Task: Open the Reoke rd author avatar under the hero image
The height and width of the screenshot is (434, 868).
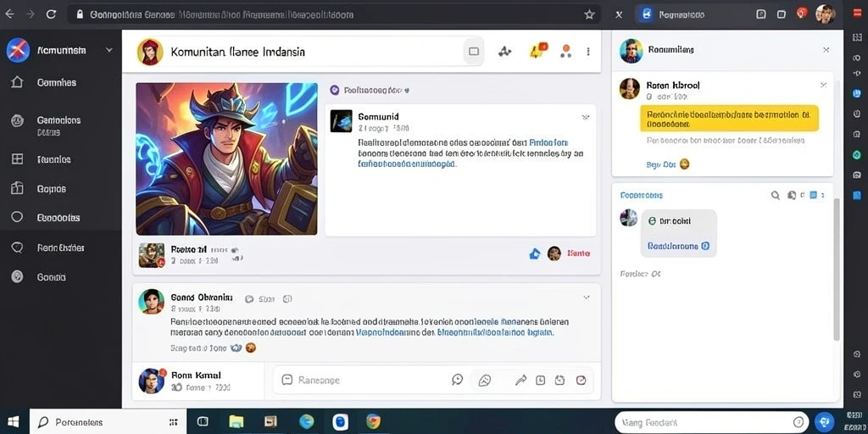Action: coord(152,255)
